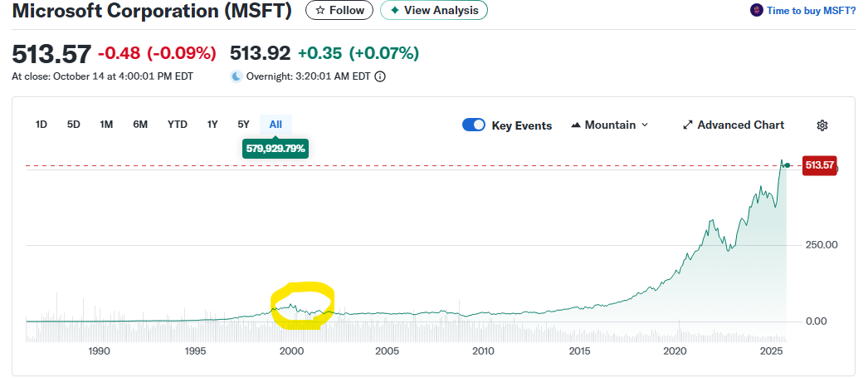Click the View Analysis button
This screenshot has width=868, height=378.
coord(433,10)
